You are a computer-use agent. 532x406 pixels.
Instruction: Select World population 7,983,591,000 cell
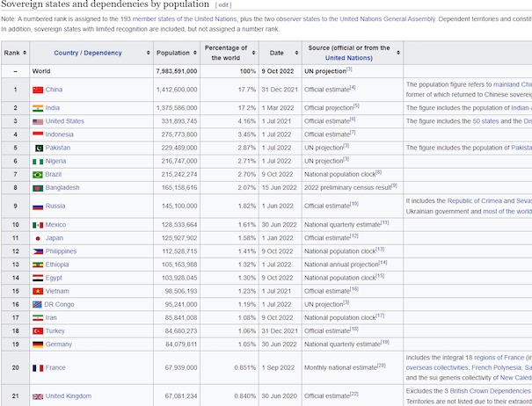pyautogui.click(x=177, y=71)
